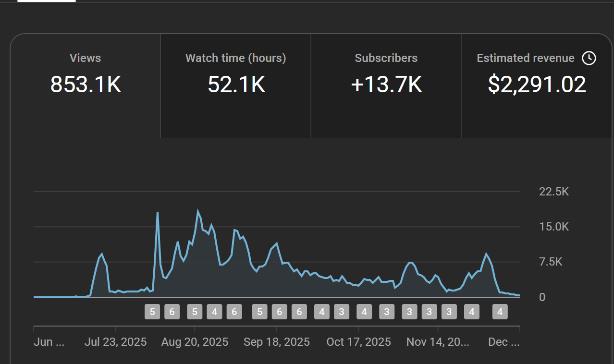
Task: Open the rightmost video marker labeled 4
Action: pos(500,312)
